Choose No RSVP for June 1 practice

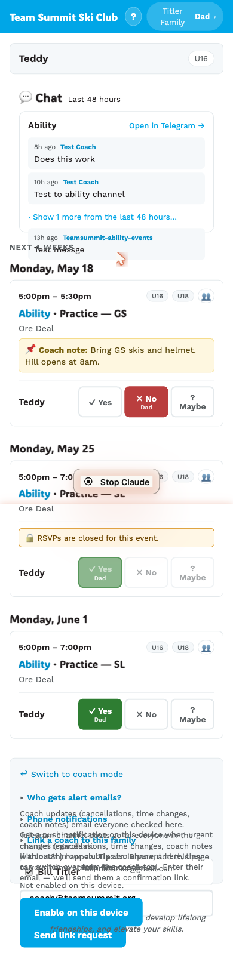[146, 714]
